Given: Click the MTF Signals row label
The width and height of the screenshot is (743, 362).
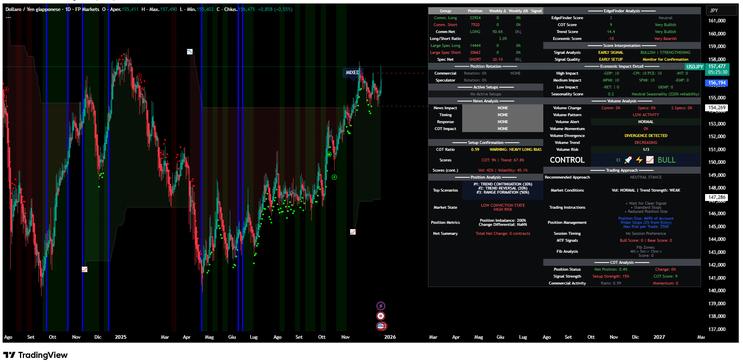Looking at the screenshot, I should pyautogui.click(x=567, y=241).
